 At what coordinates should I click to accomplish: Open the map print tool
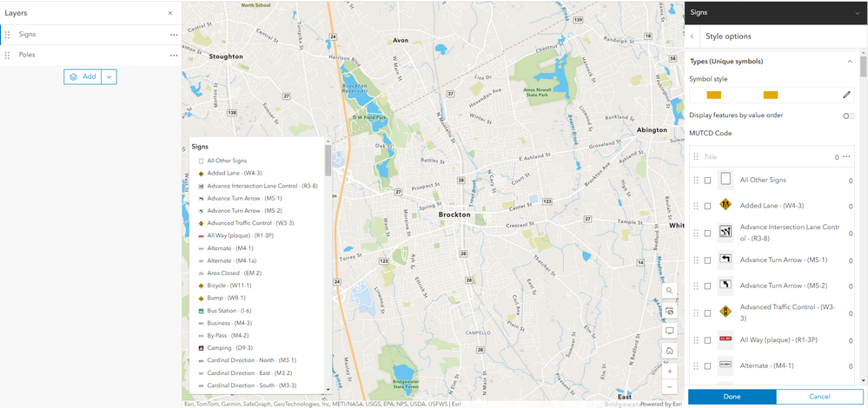coord(669,311)
